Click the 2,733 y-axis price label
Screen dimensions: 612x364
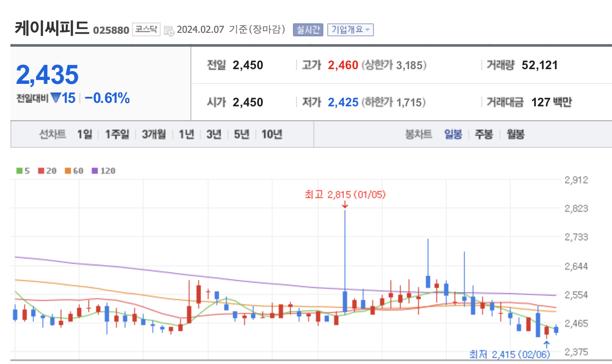577,237
